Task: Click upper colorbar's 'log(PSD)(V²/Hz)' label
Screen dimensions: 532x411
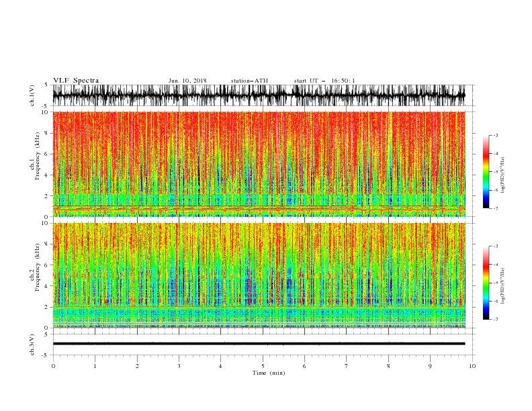Action: point(502,175)
